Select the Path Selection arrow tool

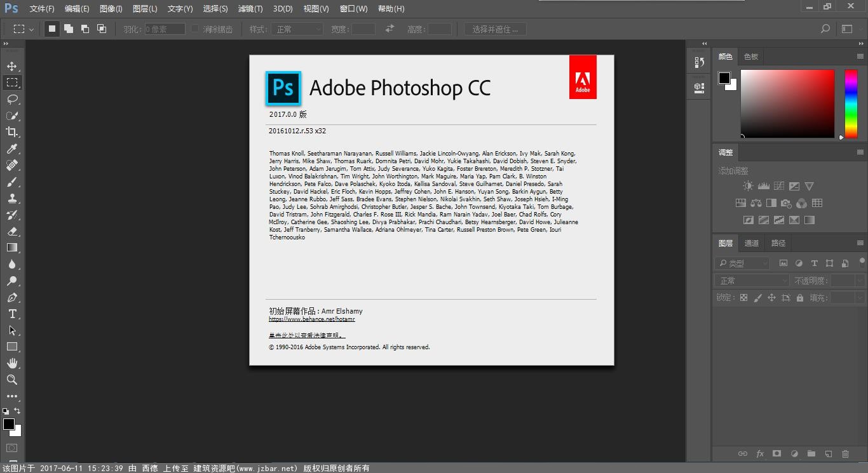[12, 330]
